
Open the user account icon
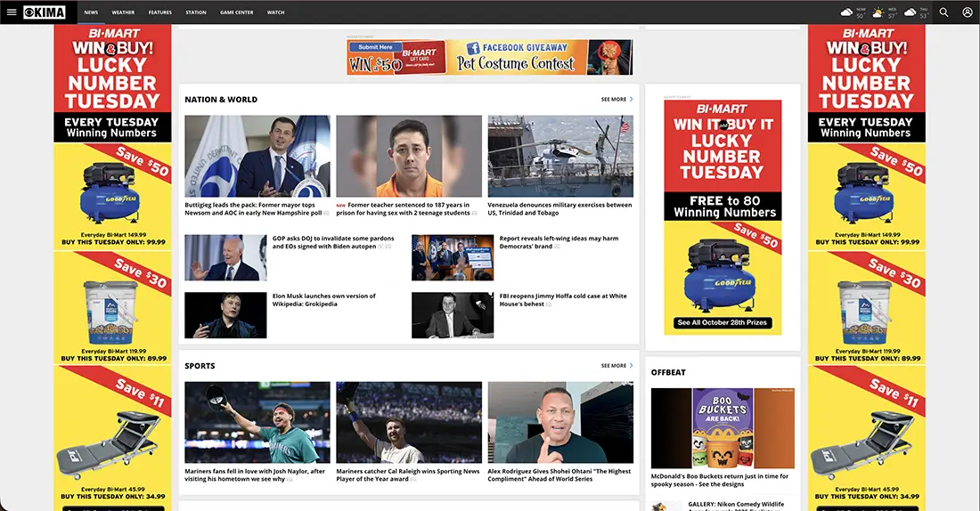(967, 12)
